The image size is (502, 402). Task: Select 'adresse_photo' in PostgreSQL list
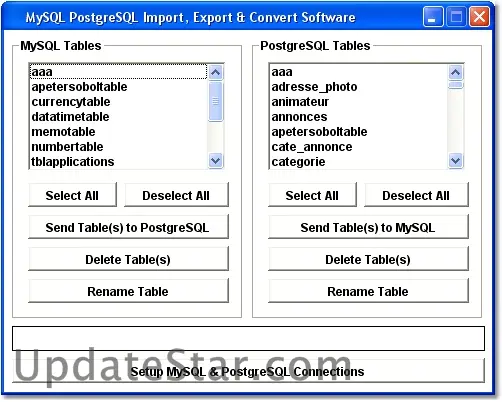(x=358, y=87)
